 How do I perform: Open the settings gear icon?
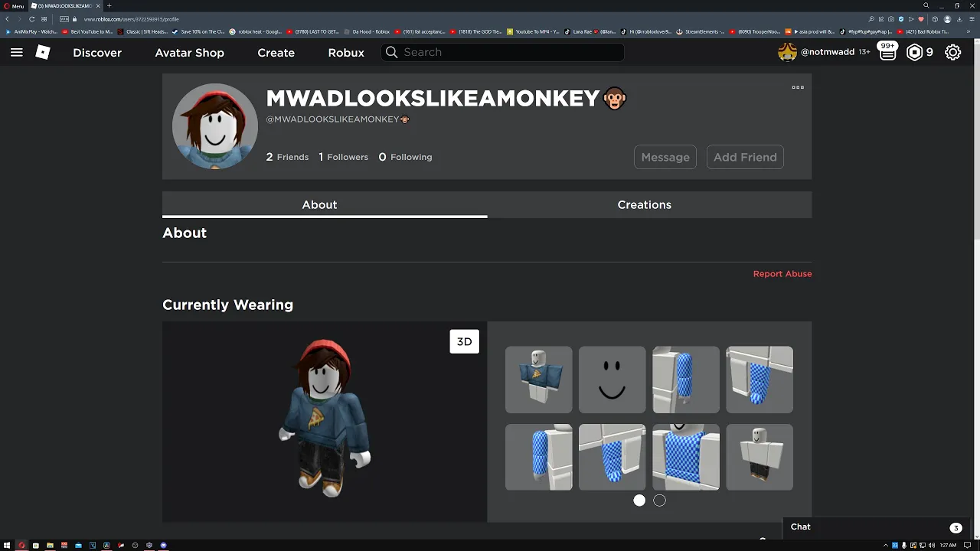(x=952, y=52)
